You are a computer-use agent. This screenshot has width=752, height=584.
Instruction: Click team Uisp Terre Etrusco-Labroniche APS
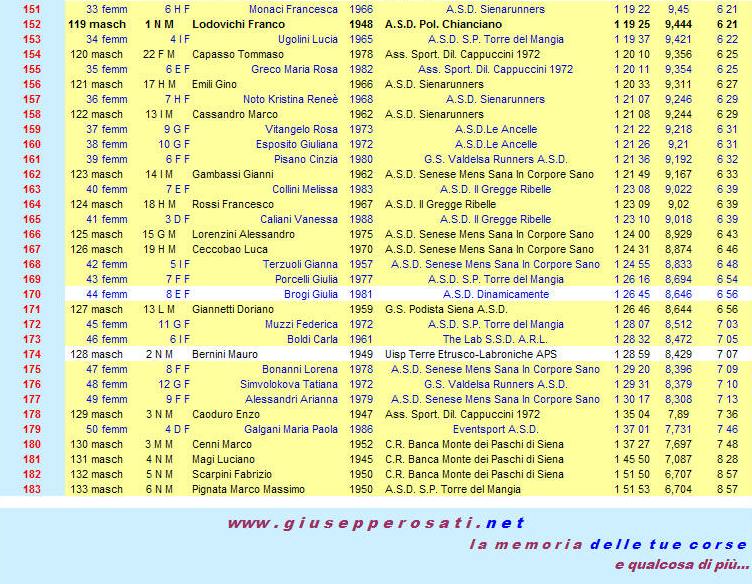470,354
